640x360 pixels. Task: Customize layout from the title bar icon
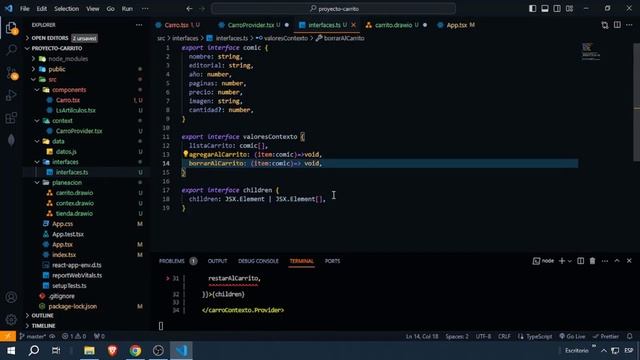tap(569, 9)
